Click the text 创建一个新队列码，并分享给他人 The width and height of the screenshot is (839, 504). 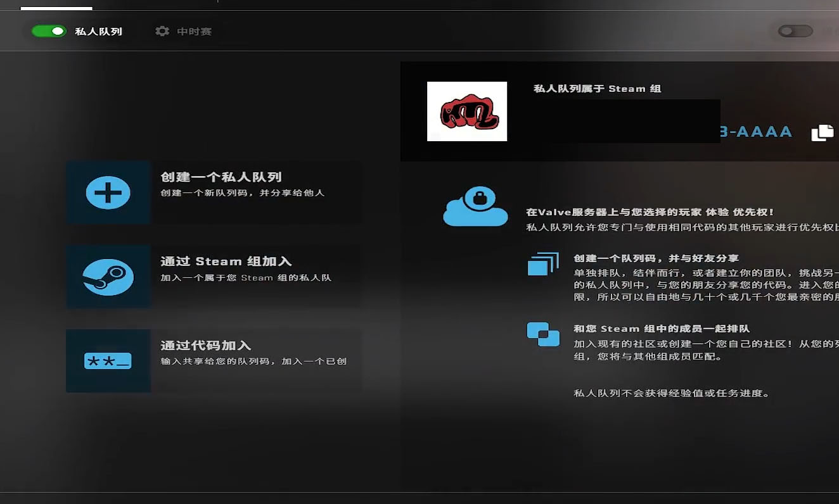click(242, 192)
